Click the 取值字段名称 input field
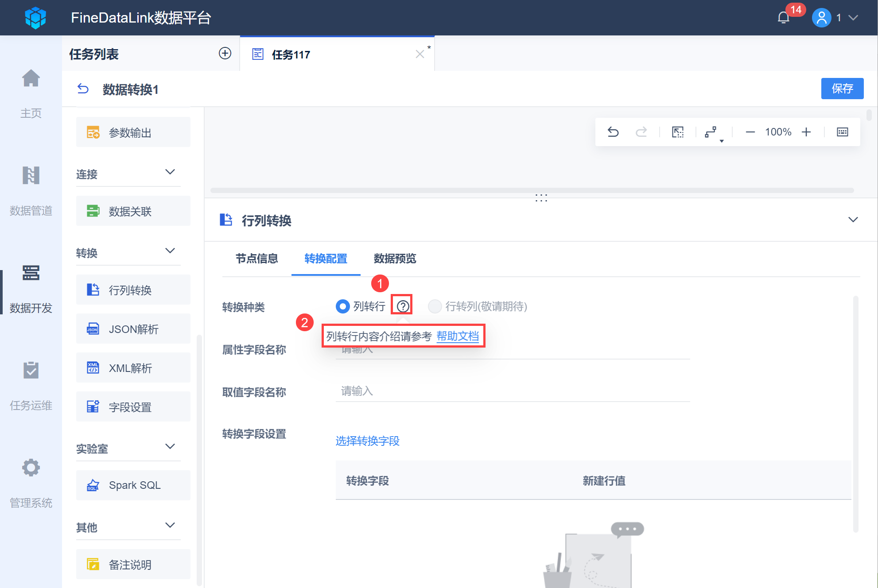The width and height of the screenshot is (878, 588). click(512, 391)
